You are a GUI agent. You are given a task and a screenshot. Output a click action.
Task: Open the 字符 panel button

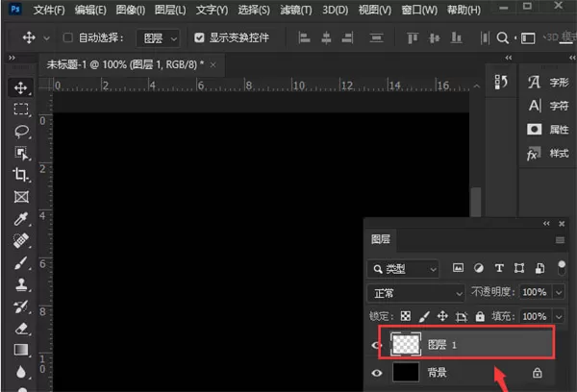(549, 106)
